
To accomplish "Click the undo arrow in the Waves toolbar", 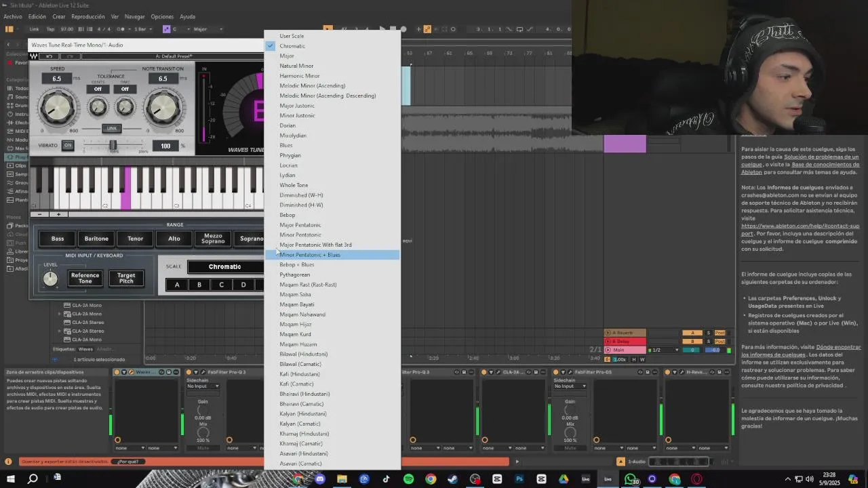I will pos(49,56).
